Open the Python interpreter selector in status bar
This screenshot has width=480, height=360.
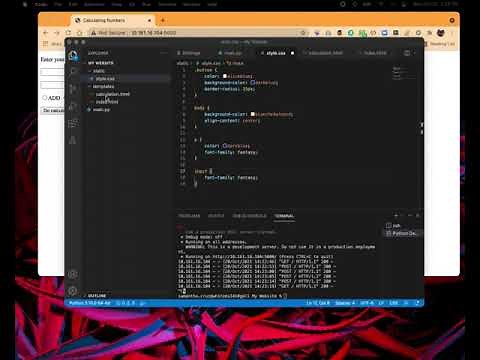coord(90,303)
